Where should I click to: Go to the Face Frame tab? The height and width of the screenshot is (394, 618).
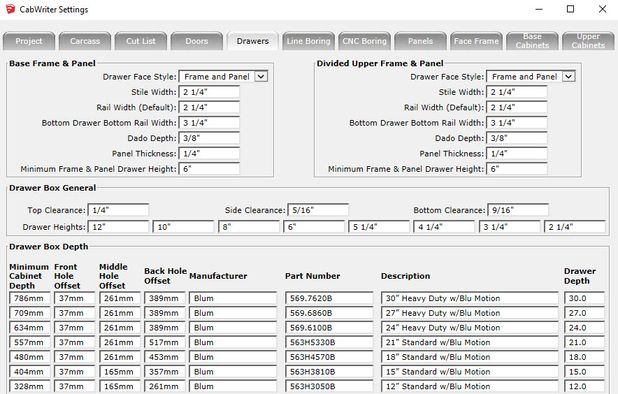pos(477,41)
